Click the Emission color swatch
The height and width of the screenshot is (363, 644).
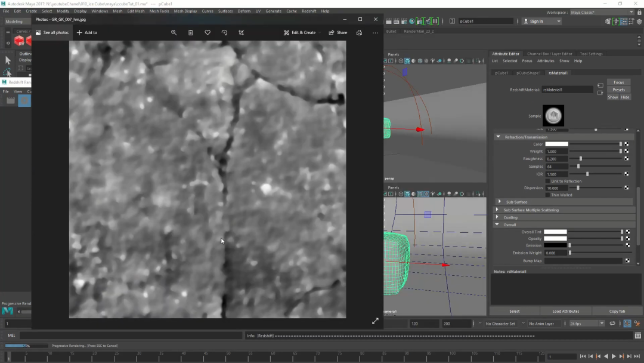coord(555,245)
